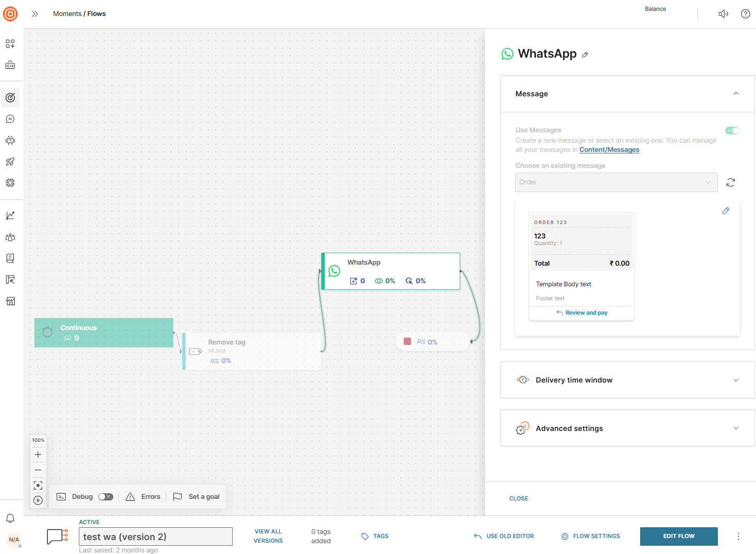Click the people/audience icon in sidebar
Image resolution: width=756 pixels, height=554 pixels.
point(10,237)
